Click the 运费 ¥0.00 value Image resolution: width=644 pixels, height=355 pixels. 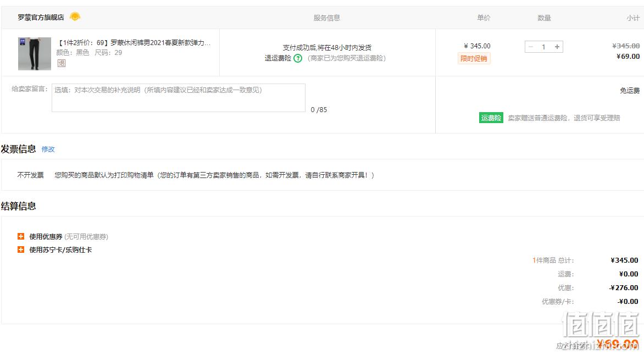tap(629, 274)
